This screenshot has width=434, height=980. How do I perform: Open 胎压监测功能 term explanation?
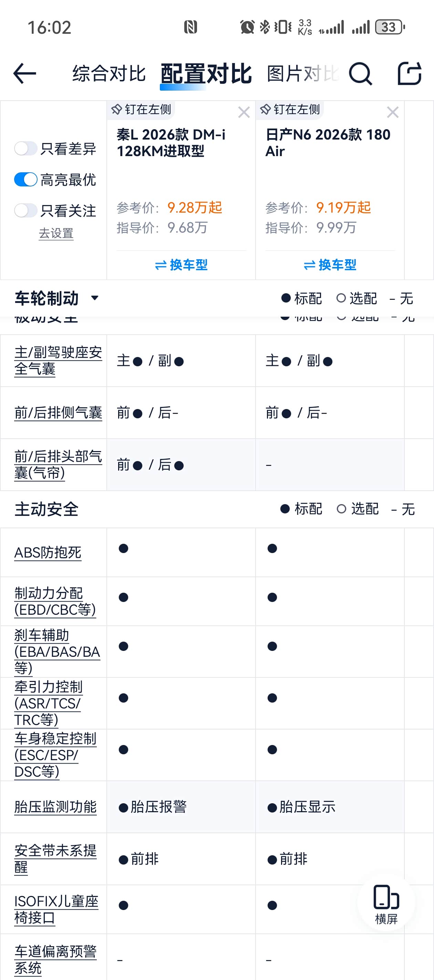(x=55, y=807)
